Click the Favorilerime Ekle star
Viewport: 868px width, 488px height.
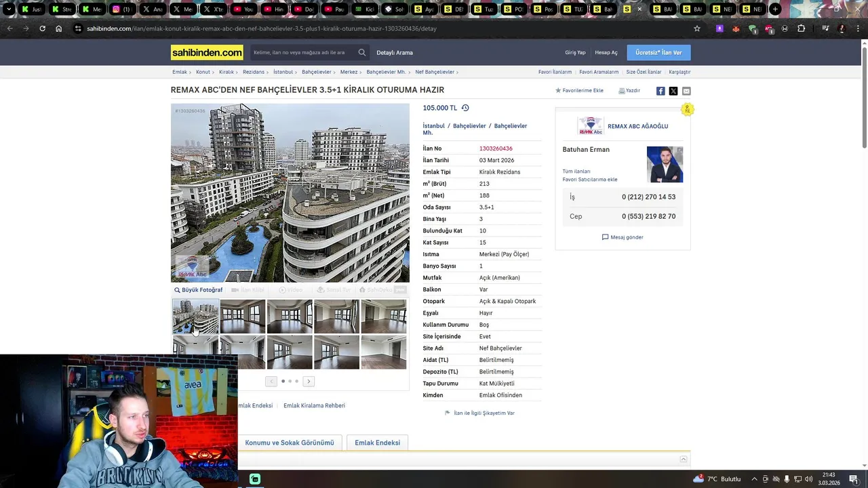(558, 90)
